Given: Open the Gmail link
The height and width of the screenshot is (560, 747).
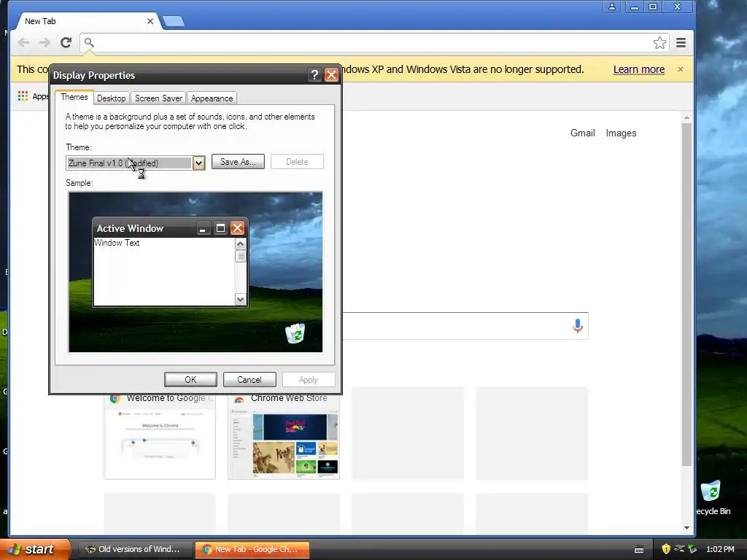Looking at the screenshot, I should point(583,133).
